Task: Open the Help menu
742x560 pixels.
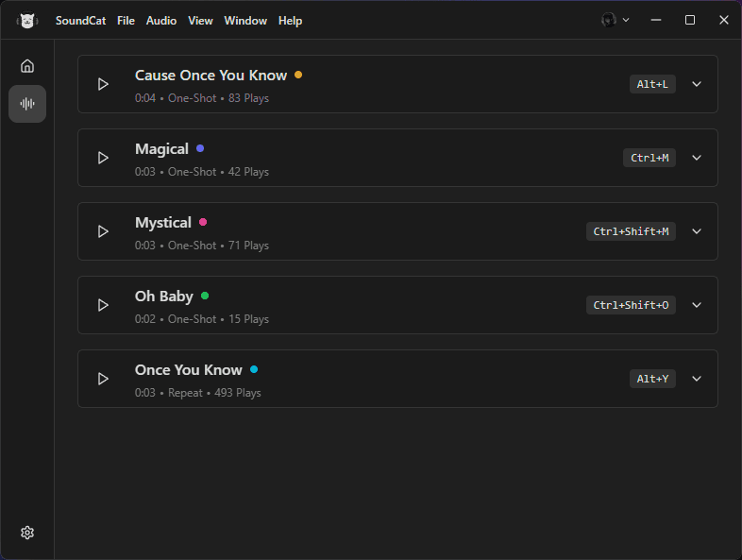Action: 290,21
